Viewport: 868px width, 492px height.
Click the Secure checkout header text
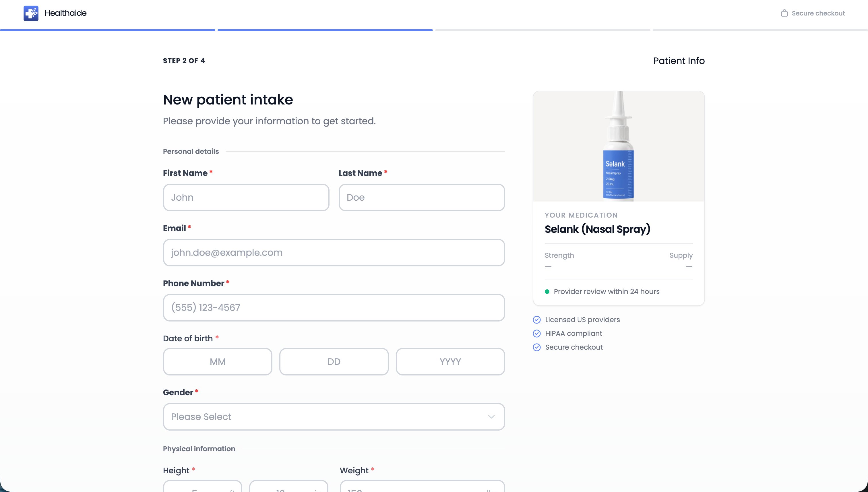pyautogui.click(x=818, y=13)
